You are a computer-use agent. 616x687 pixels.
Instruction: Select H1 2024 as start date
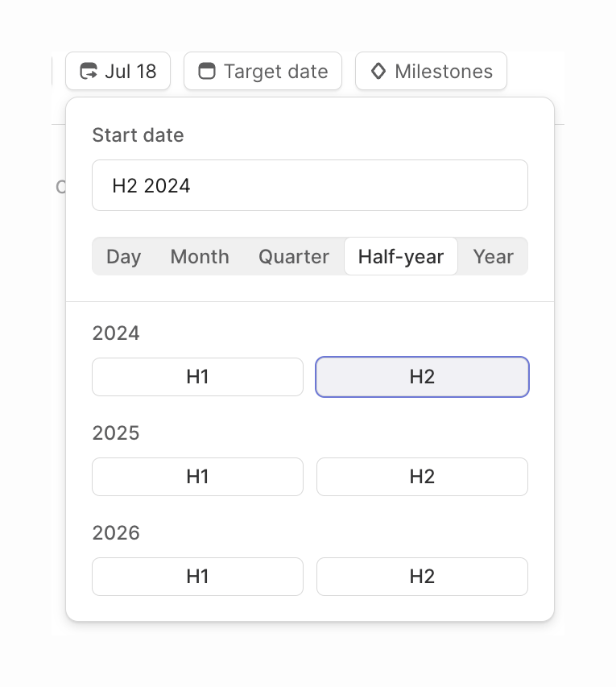click(x=197, y=376)
